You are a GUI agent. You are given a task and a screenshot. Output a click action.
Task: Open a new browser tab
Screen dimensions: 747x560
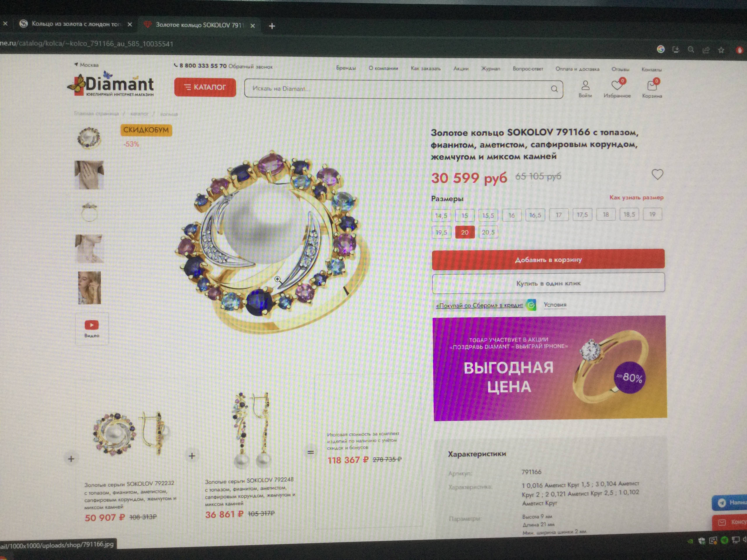tap(272, 26)
